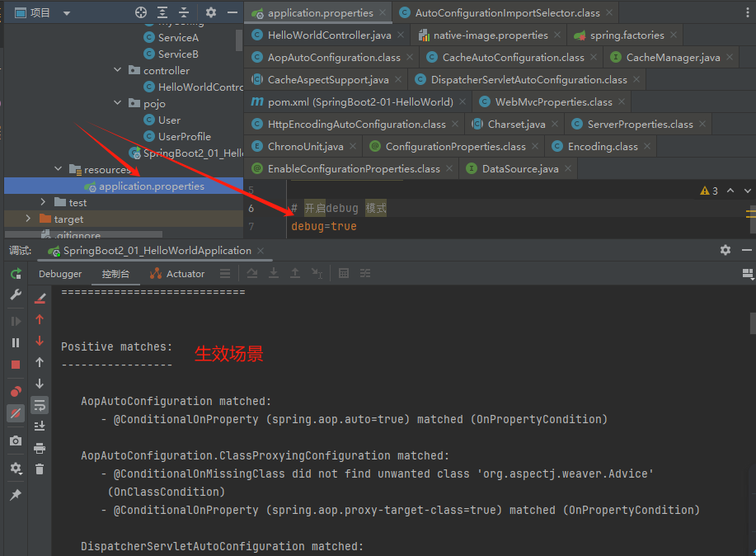This screenshot has width=756, height=556.
Task: Pause the running program
Action: tap(16, 342)
